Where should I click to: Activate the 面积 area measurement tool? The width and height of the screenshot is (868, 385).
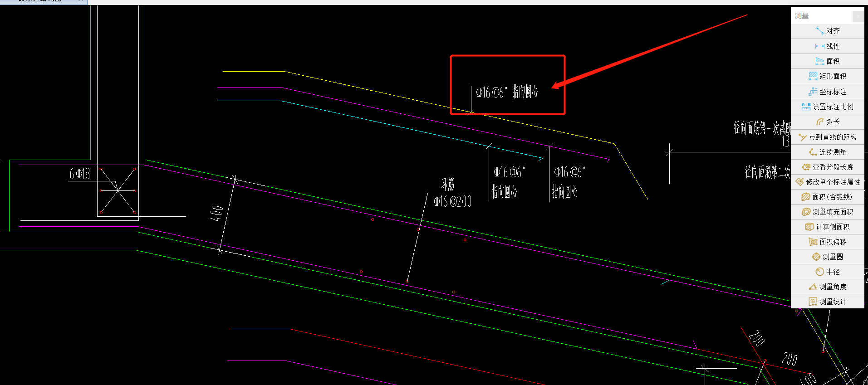click(827, 61)
